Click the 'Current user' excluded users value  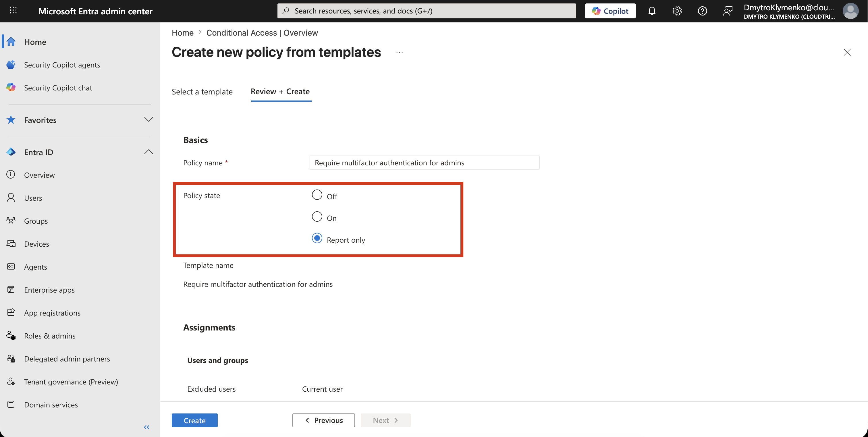click(322, 389)
